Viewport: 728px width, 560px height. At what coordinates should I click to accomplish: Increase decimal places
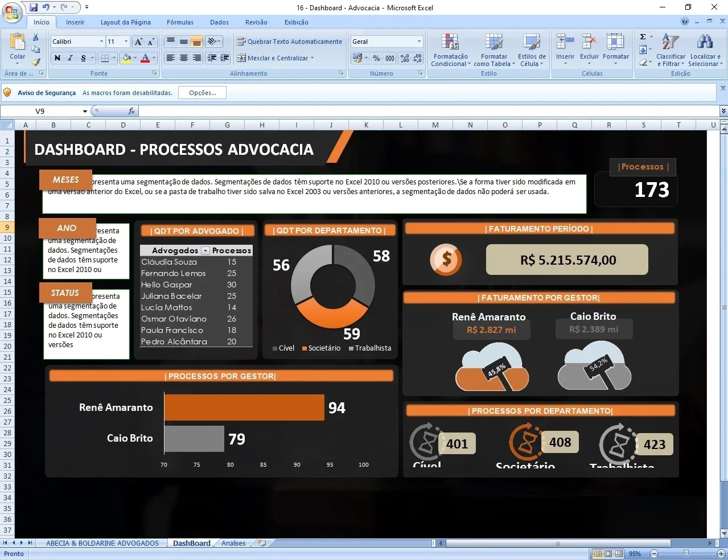tap(405, 58)
